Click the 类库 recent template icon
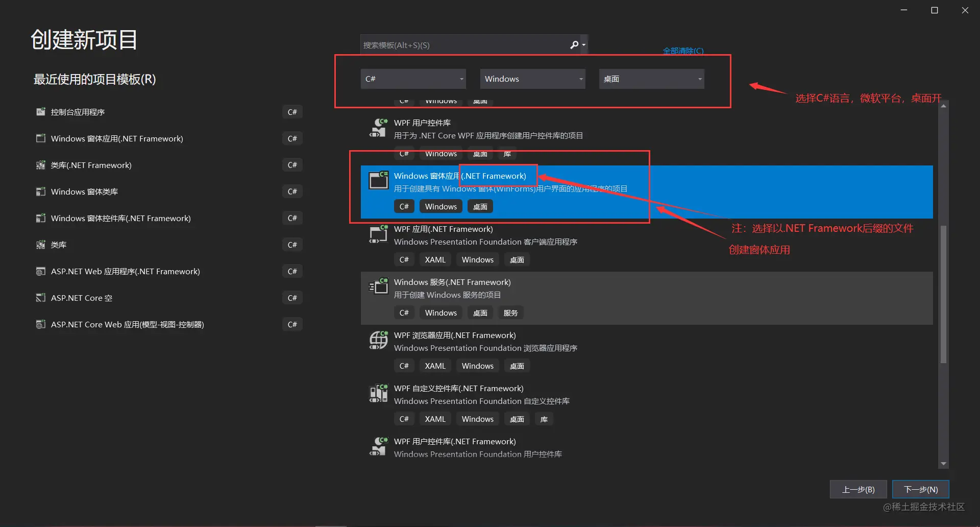Viewport: 980px width, 527px height. click(x=41, y=245)
